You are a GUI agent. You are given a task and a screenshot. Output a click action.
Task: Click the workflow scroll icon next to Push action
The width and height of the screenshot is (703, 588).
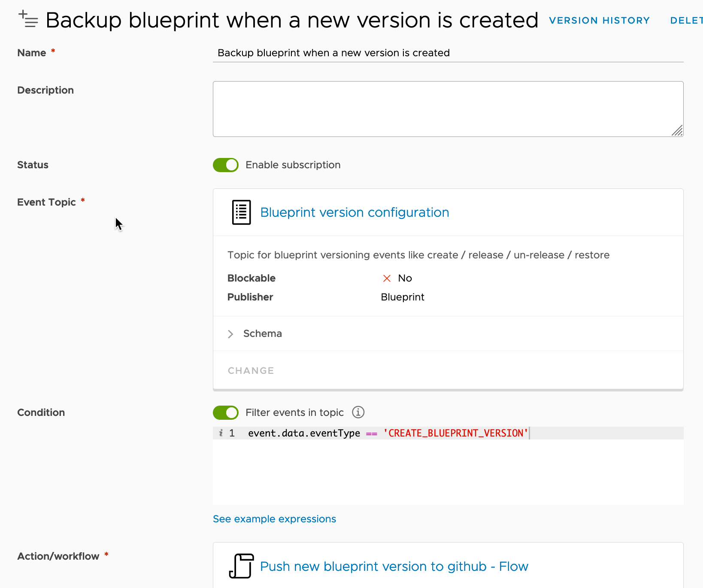click(x=241, y=566)
